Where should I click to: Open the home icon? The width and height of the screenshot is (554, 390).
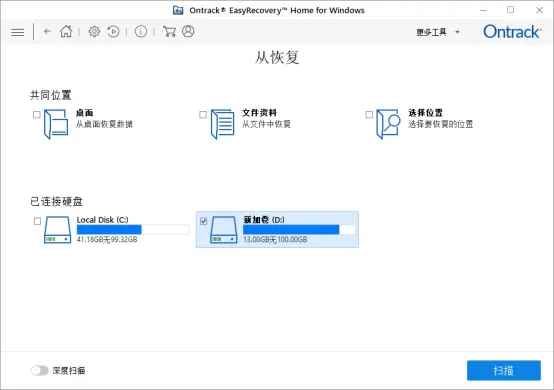click(66, 31)
